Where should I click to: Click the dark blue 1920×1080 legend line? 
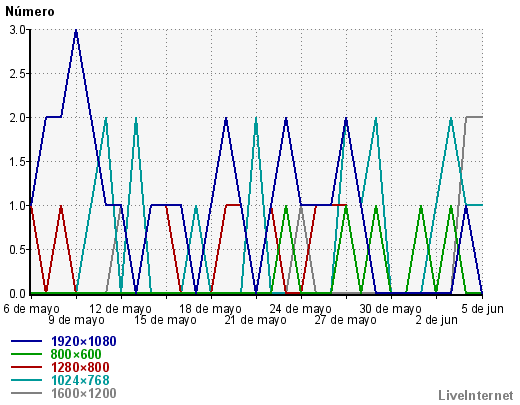pos(26,341)
